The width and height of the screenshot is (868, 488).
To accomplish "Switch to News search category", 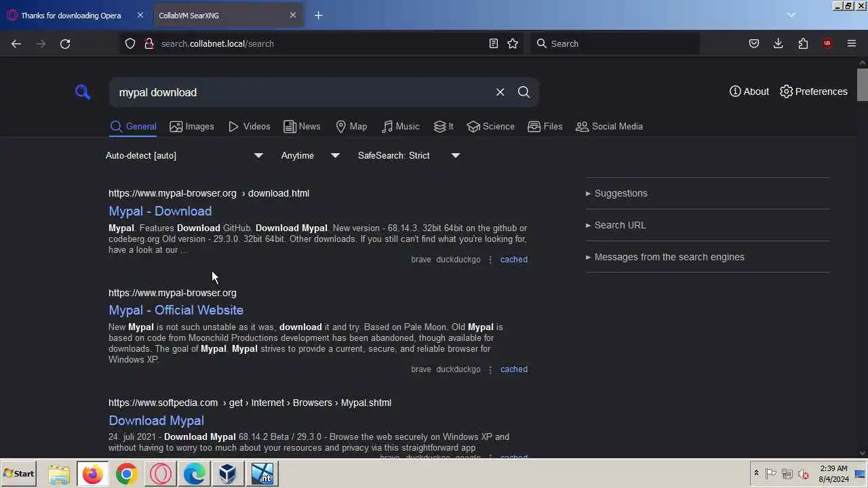I will pos(302,126).
